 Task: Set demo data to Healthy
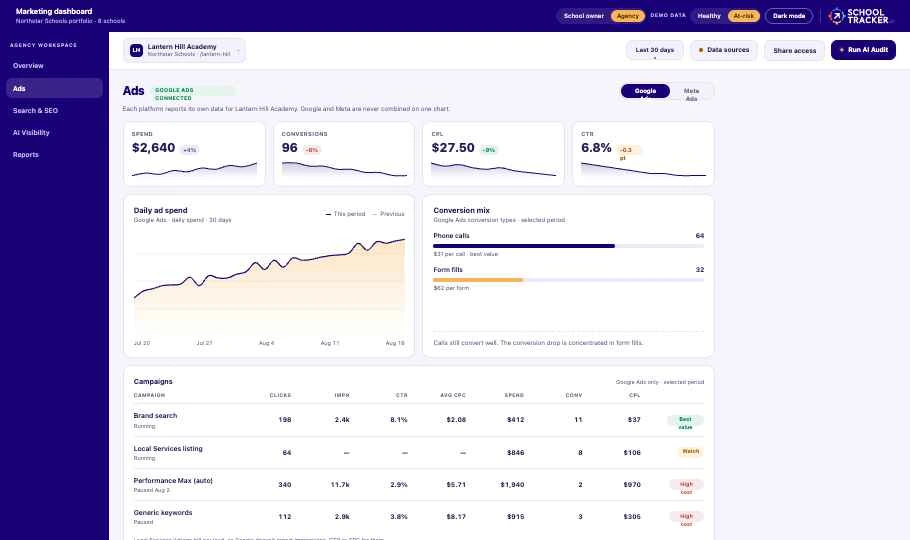point(709,16)
